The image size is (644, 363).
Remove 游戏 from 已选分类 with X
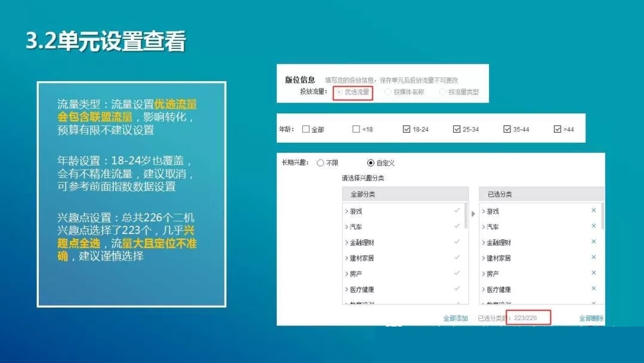coord(593,211)
